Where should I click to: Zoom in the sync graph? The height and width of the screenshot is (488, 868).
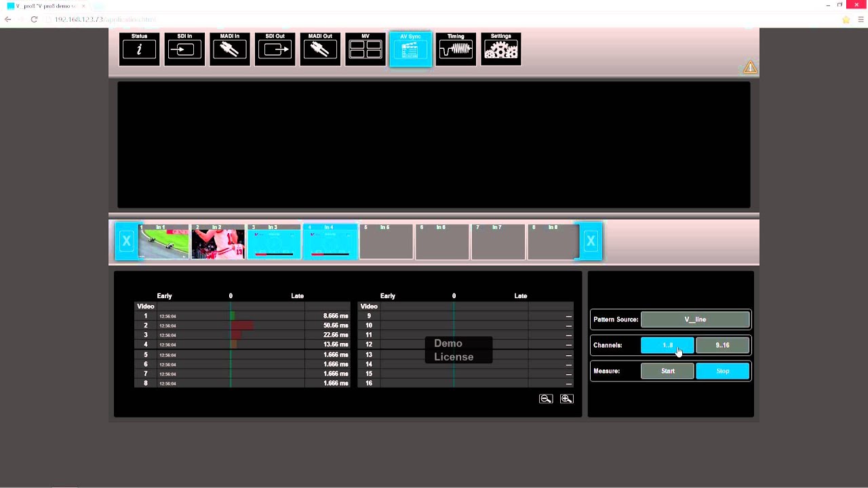[x=567, y=399]
